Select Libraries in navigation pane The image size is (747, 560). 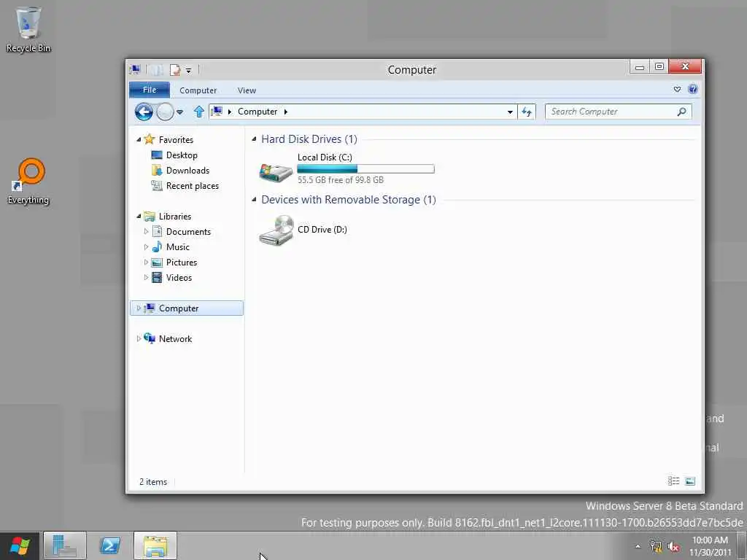coord(175,216)
